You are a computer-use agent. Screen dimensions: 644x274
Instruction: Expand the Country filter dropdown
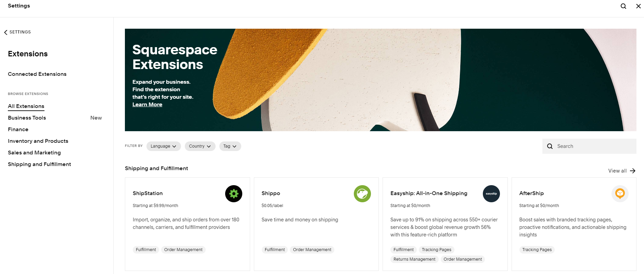pos(200,146)
